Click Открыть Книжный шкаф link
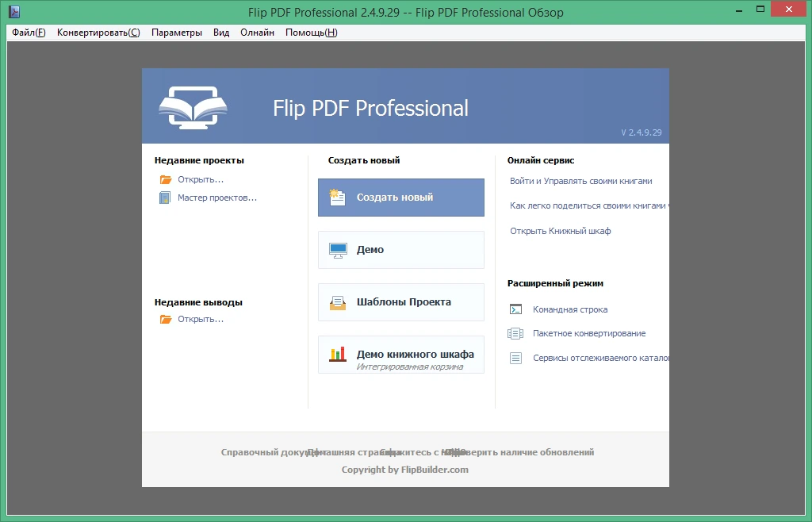 pyautogui.click(x=561, y=231)
